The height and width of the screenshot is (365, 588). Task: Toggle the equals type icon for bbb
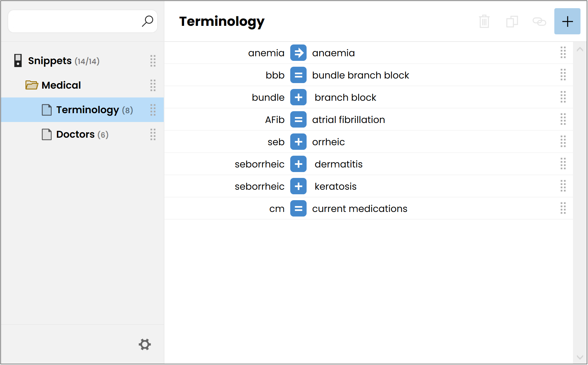298,75
